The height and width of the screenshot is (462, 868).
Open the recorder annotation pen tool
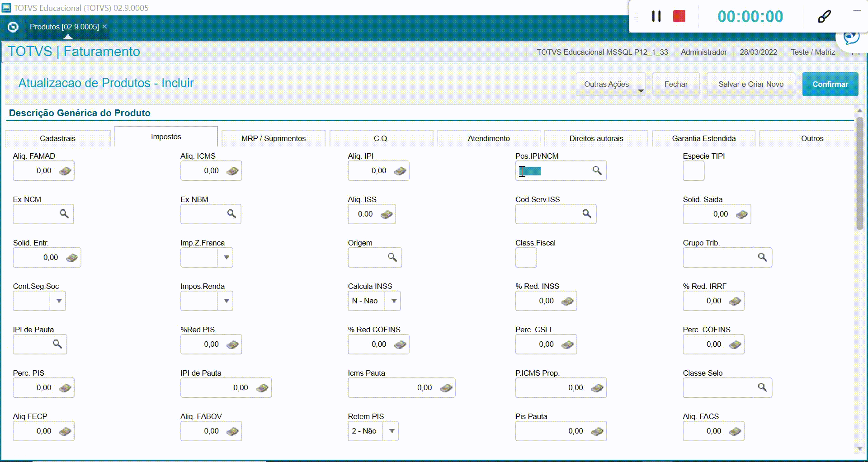pyautogui.click(x=824, y=16)
